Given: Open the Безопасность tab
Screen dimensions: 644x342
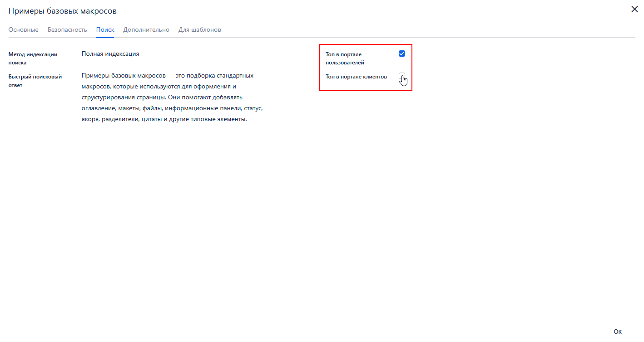Looking at the screenshot, I should click(67, 30).
